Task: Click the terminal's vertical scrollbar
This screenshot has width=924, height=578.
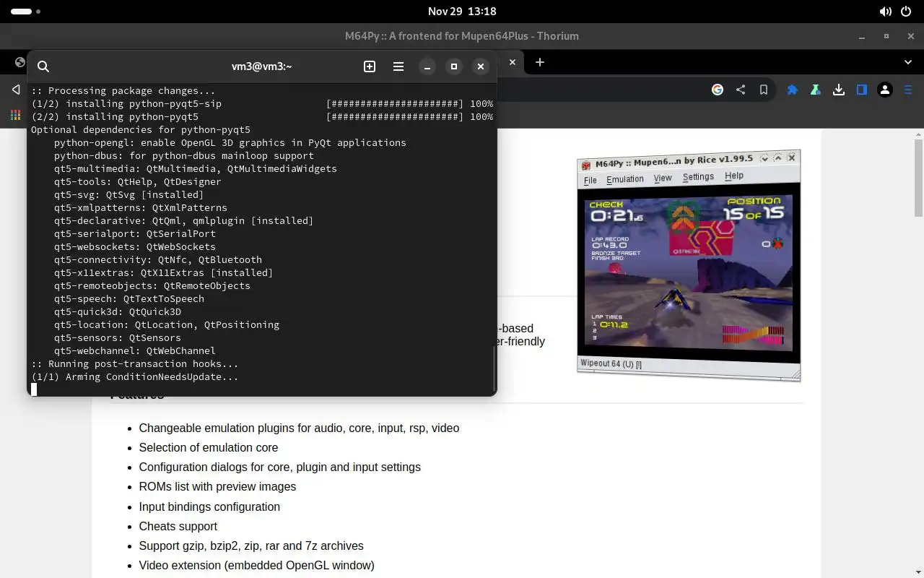Action: pos(494,368)
